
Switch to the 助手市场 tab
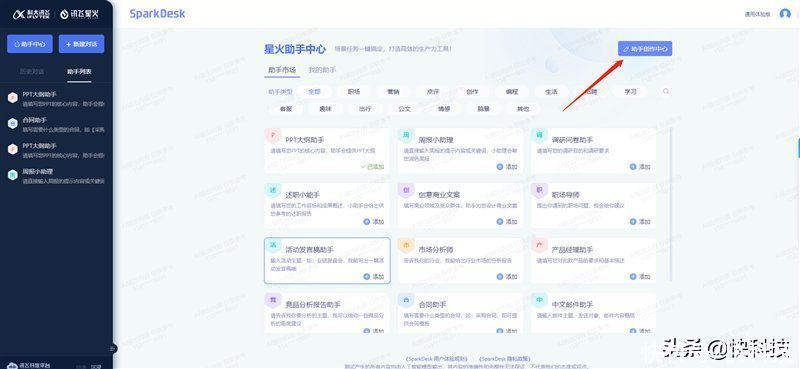282,70
